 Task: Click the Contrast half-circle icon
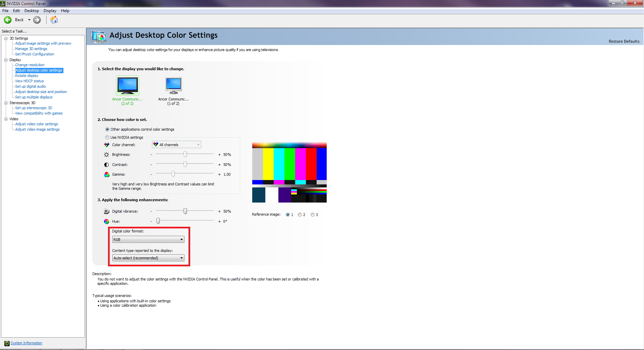[x=107, y=165]
